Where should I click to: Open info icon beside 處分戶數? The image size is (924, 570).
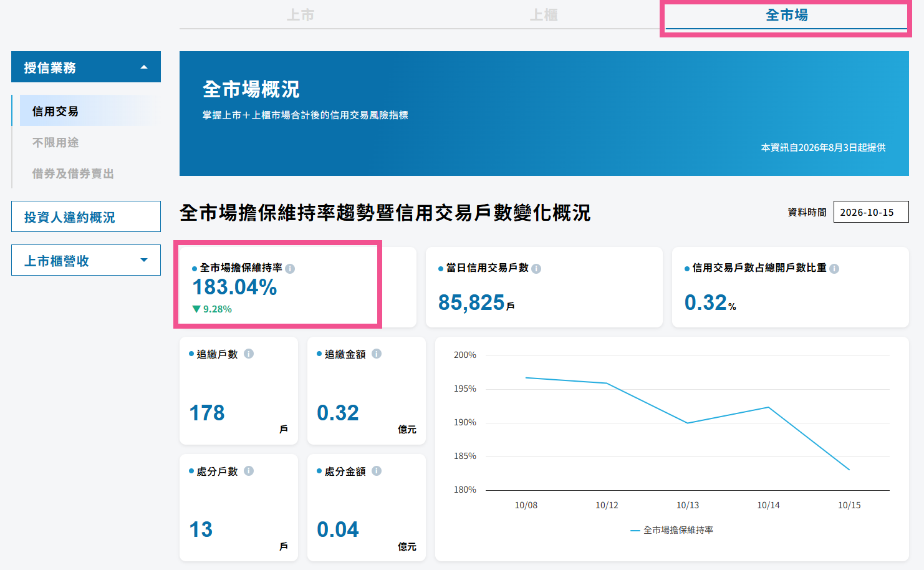click(x=249, y=471)
